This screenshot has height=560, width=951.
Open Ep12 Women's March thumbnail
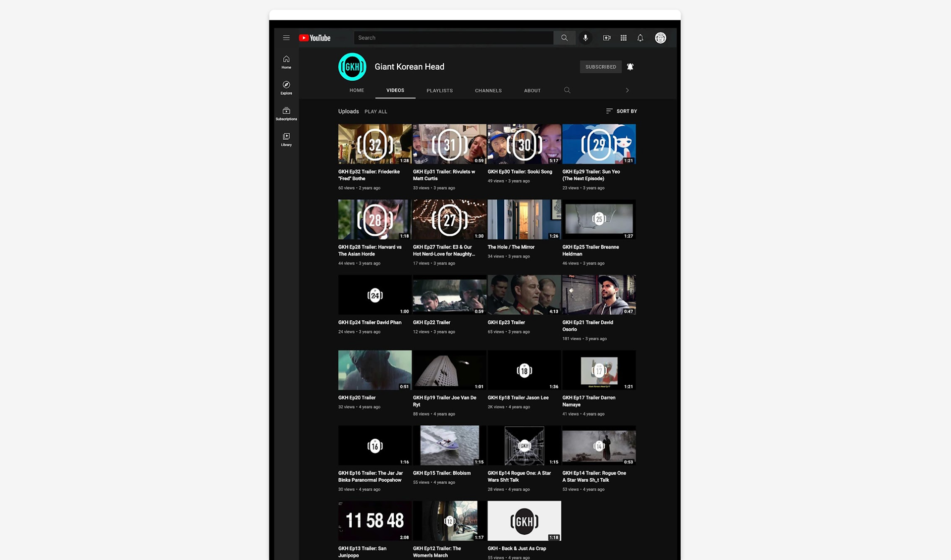pyautogui.click(x=449, y=520)
